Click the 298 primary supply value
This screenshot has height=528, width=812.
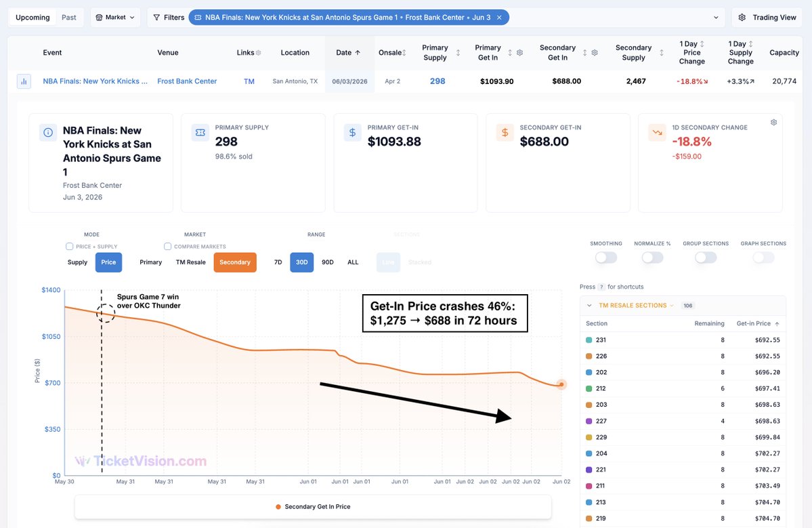click(437, 81)
